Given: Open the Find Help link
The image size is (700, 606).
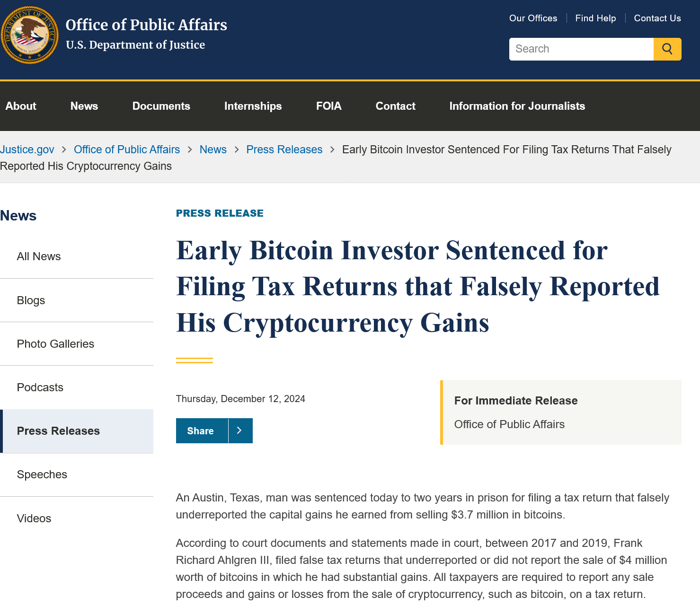Looking at the screenshot, I should coord(596,18).
